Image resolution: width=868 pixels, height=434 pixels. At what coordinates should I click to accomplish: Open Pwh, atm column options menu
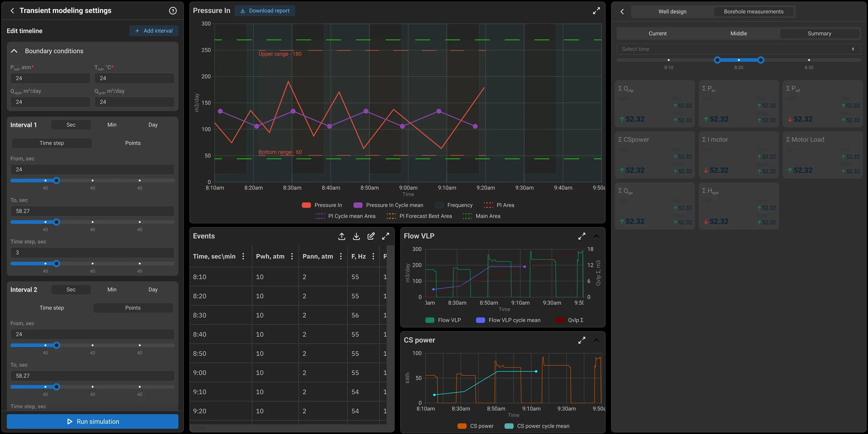click(x=292, y=256)
